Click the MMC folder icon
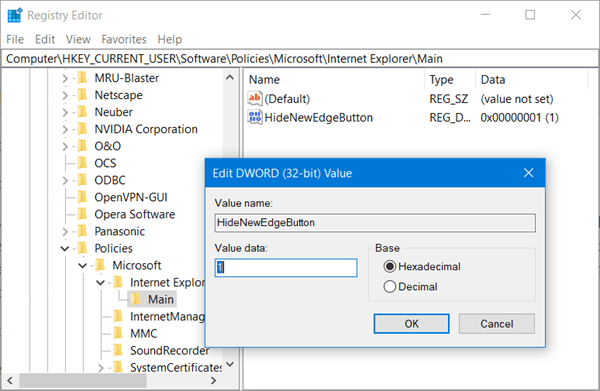This screenshot has width=600, height=391. point(118,333)
